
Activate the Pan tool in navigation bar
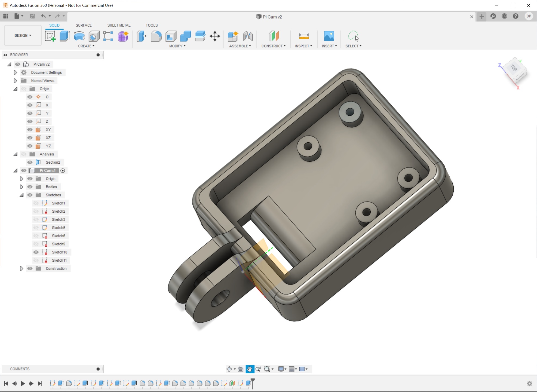click(250, 369)
